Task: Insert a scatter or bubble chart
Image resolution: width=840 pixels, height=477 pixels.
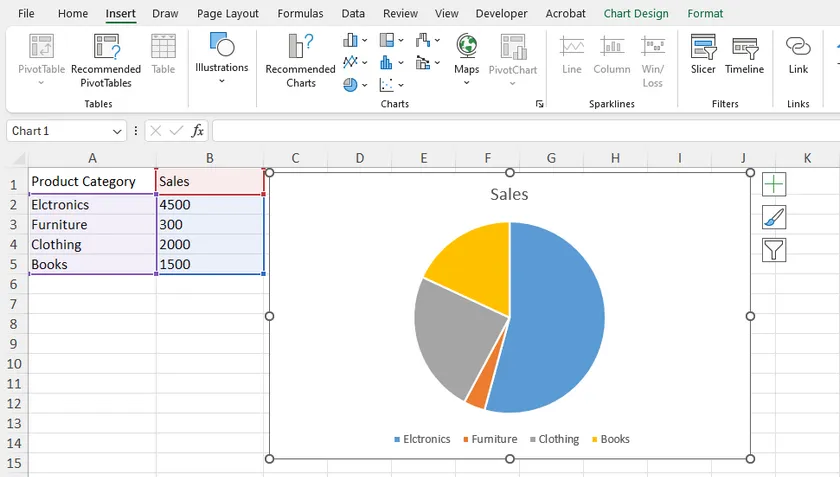Action: coord(386,85)
